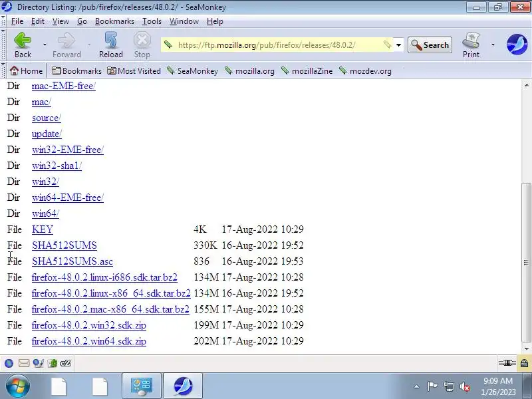The height and width of the screenshot is (399, 532).
Task: Open the SHA512SUMS.asc link
Action: click(x=72, y=261)
